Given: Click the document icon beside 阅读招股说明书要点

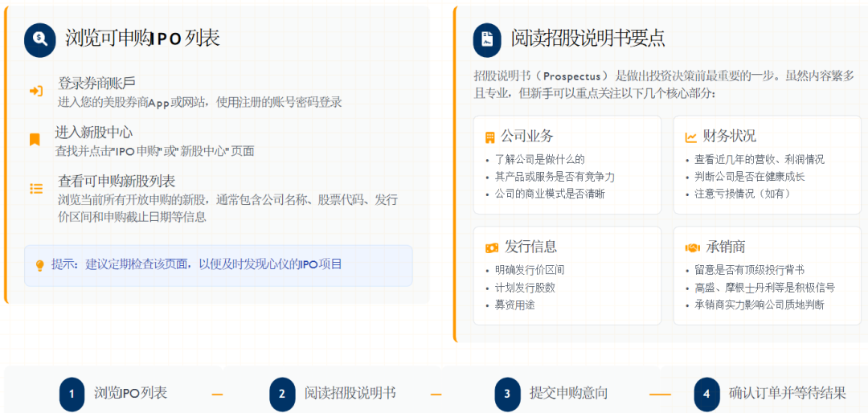Looking at the screenshot, I should 486,40.
